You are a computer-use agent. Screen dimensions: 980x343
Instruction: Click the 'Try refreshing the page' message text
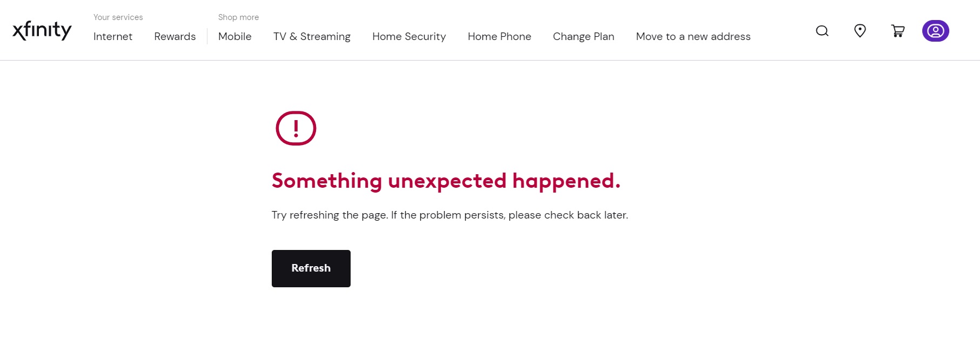(450, 215)
